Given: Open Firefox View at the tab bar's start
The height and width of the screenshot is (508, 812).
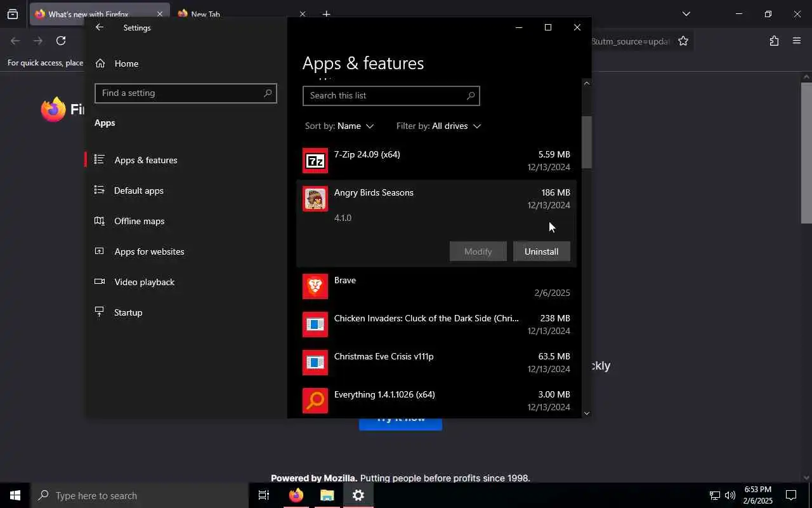Looking at the screenshot, I should tap(13, 14).
